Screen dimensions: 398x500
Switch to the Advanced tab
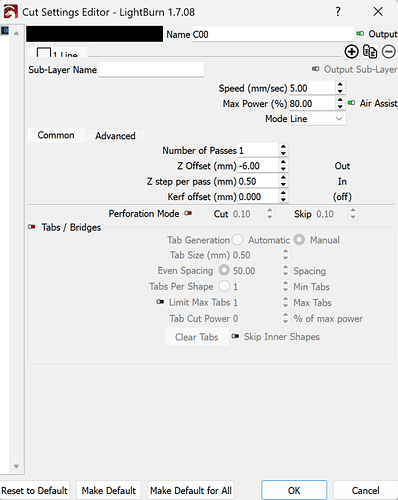115,136
